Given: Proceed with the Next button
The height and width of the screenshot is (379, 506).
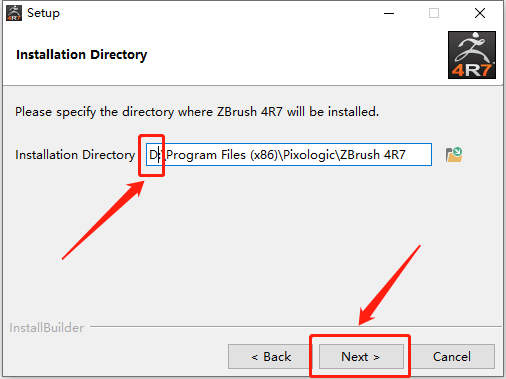Looking at the screenshot, I should click(361, 357).
